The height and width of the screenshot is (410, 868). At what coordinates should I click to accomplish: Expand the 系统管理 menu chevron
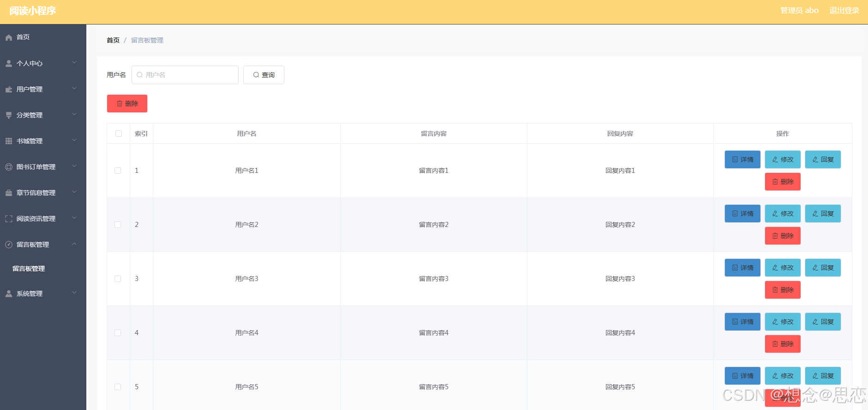(74, 293)
